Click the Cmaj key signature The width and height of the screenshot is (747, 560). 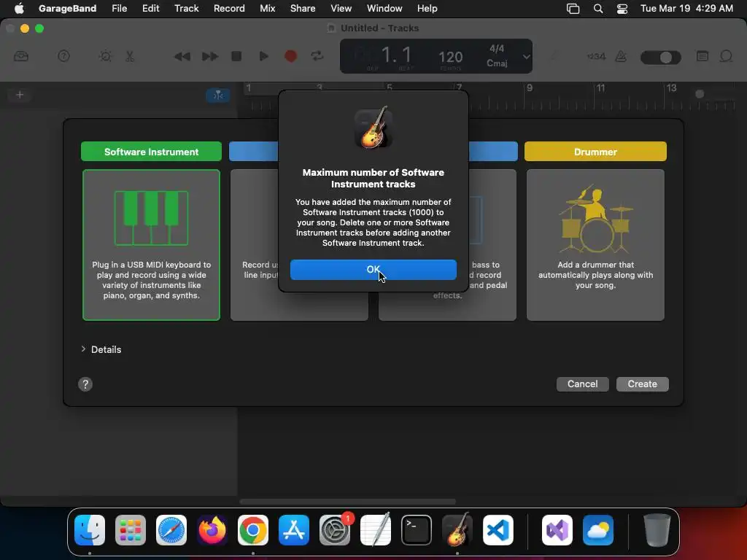(x=497, y=63)
